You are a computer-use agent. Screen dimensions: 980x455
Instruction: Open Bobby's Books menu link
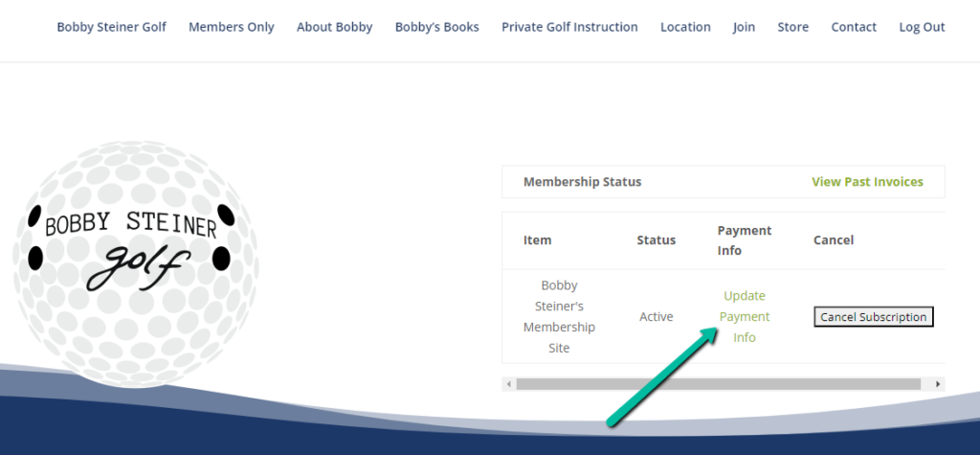pyautogui.click(x=436, y=27)
